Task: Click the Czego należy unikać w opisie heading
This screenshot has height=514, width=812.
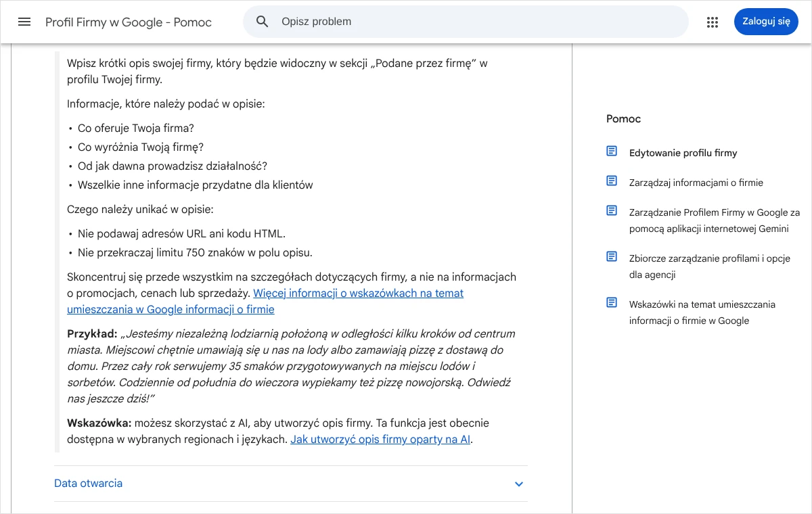Action: coord(140,210)
